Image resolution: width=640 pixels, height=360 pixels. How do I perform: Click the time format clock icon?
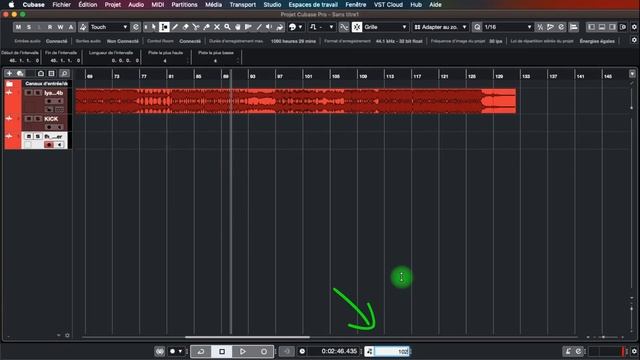point(302,351)
